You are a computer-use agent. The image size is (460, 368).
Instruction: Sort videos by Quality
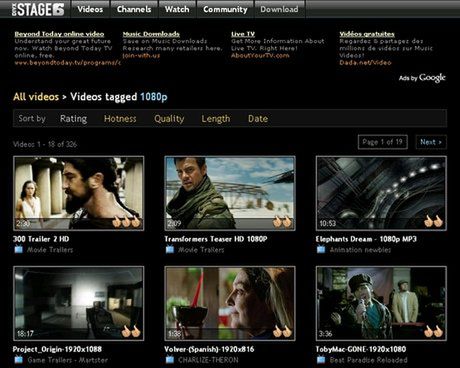(169, 119)
